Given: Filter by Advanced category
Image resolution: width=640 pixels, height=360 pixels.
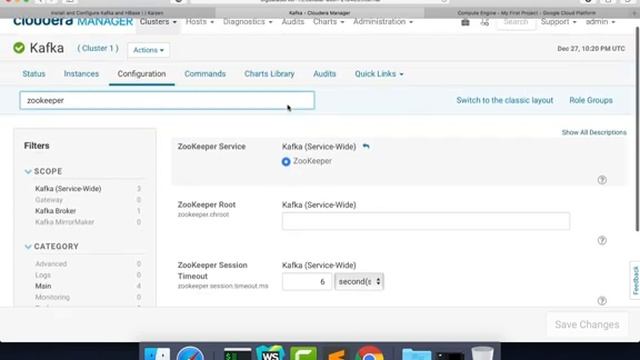Looking at the screenshot, I should (x=51, y=264).
